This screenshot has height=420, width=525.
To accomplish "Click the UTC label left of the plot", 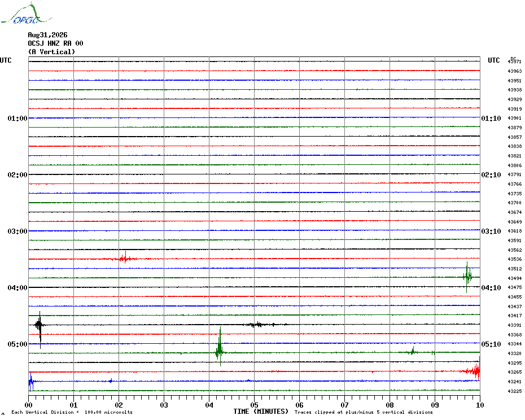I will (6, 60).
